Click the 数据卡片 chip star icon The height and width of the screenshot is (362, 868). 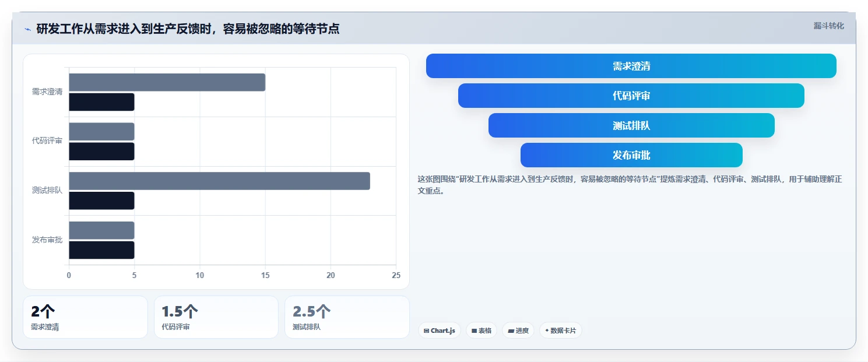547,331
